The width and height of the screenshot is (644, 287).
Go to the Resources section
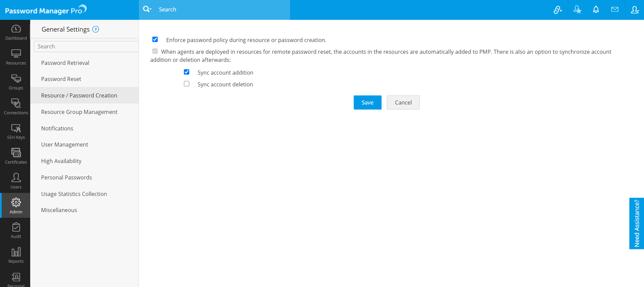(x=16, y=57)
